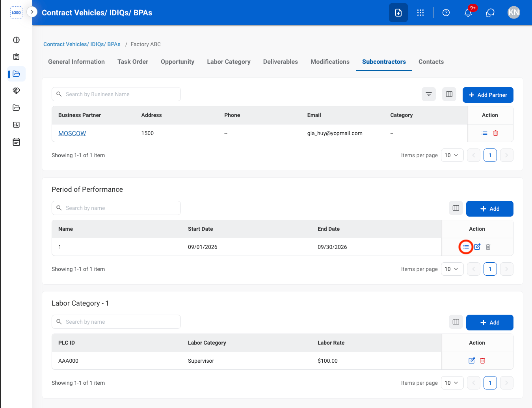Delete the 09/01/2026 period row
This screenshot has height=408, width=532.
[488, 247]
